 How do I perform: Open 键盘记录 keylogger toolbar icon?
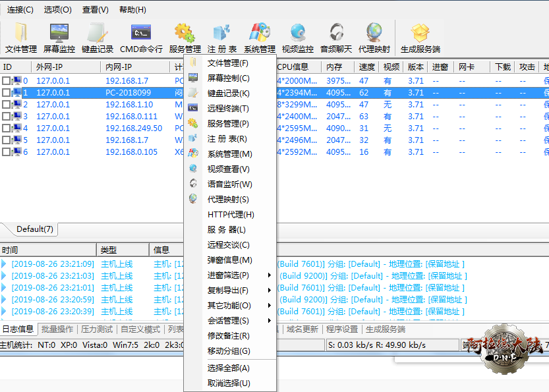98,38
